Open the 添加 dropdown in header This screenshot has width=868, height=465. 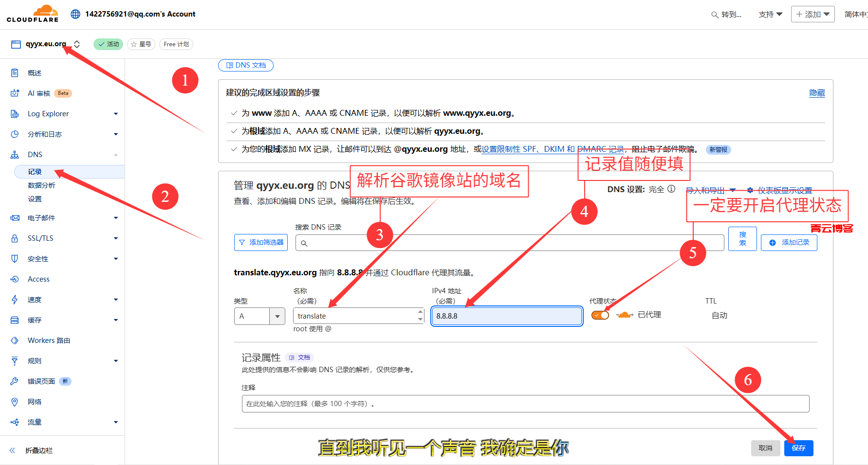(x=813, y=15)
